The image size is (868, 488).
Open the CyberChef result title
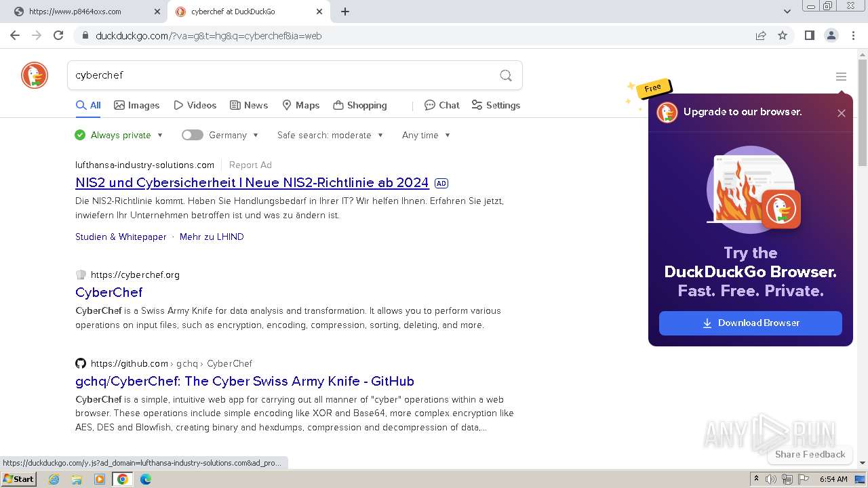(x=109, y=292)
